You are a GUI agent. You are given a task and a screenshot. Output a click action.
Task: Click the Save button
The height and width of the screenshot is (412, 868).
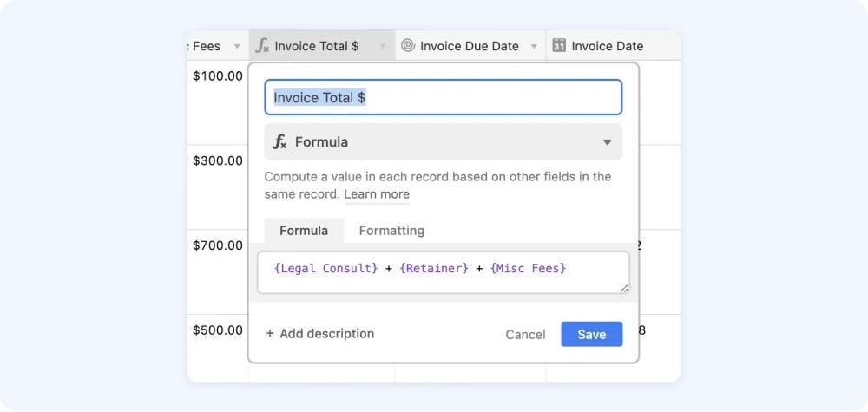592,335
